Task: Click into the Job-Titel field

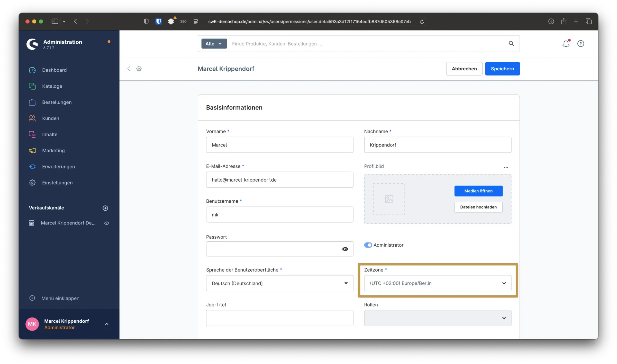Action: (x=279, y=318)
